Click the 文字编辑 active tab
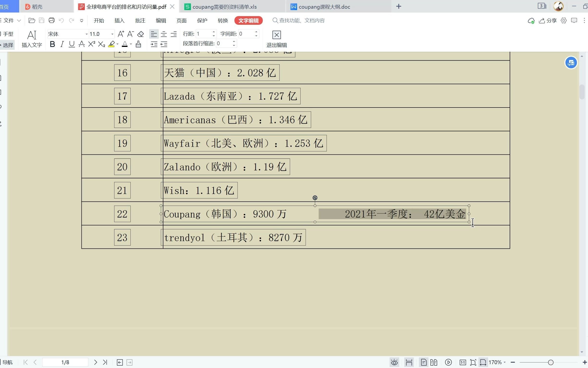588x368 pixels. pos(248,20)
